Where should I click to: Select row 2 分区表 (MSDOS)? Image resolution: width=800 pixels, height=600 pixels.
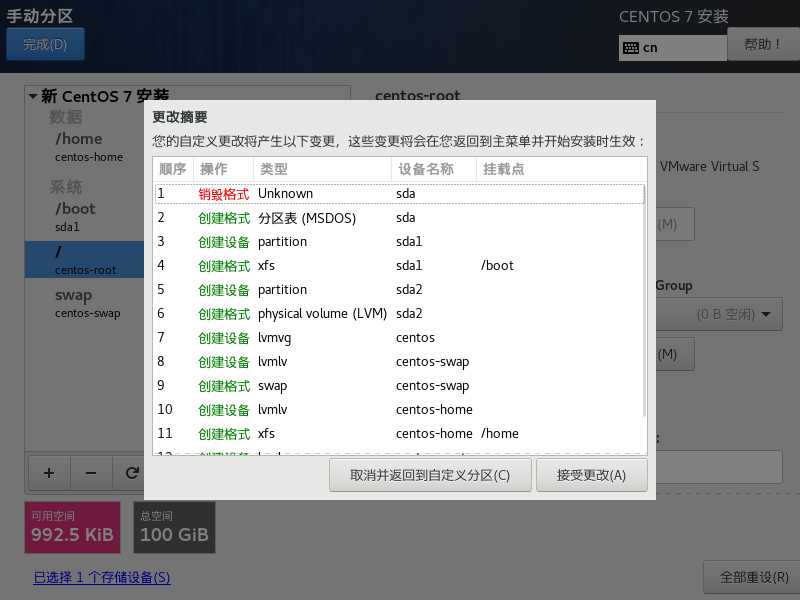[x=399, y=218]
